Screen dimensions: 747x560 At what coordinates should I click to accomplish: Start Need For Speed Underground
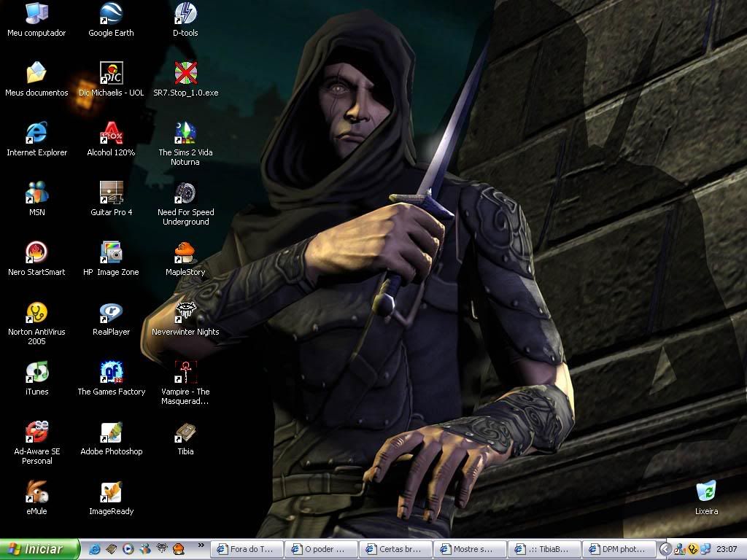coord(185,204)
